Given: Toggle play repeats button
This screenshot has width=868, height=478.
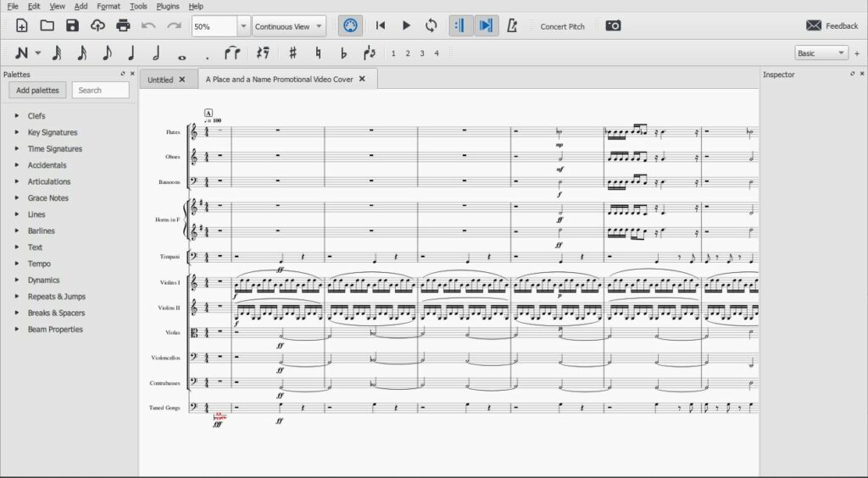Looking at the screenshot, I should 460,26.
